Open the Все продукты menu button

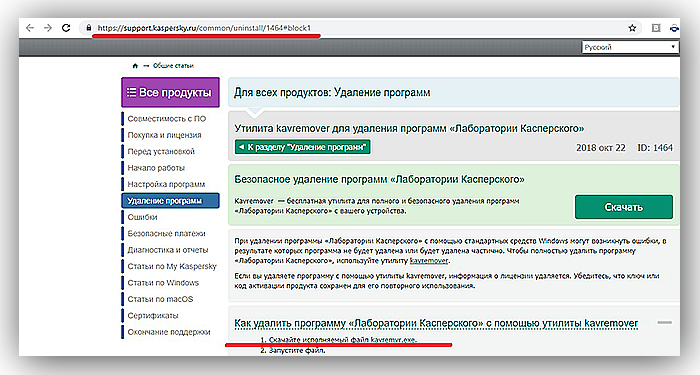pos(171,92)
